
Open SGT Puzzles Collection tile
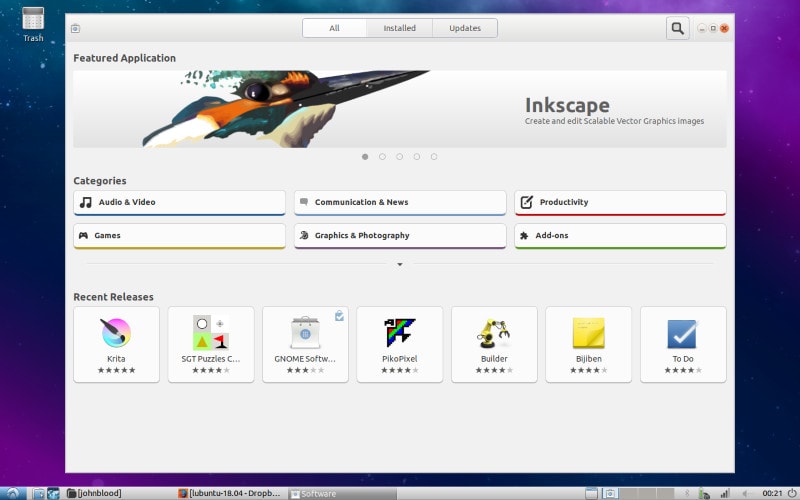coord(211,344)
